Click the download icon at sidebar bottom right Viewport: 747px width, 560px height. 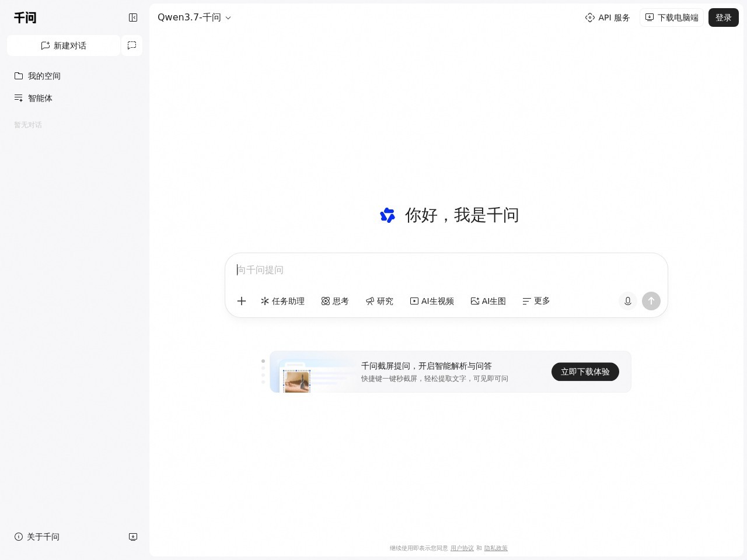[133, 537]
